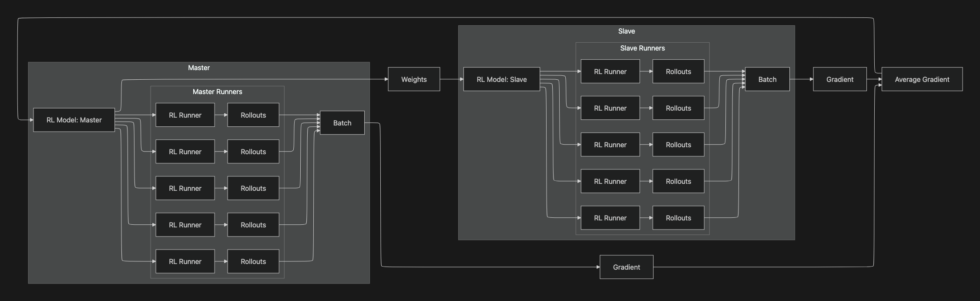Select topmost Rollouts node in Master Runners
Image resolution: width=980 pixels, height=301 pixels.
tap(253, 115)
